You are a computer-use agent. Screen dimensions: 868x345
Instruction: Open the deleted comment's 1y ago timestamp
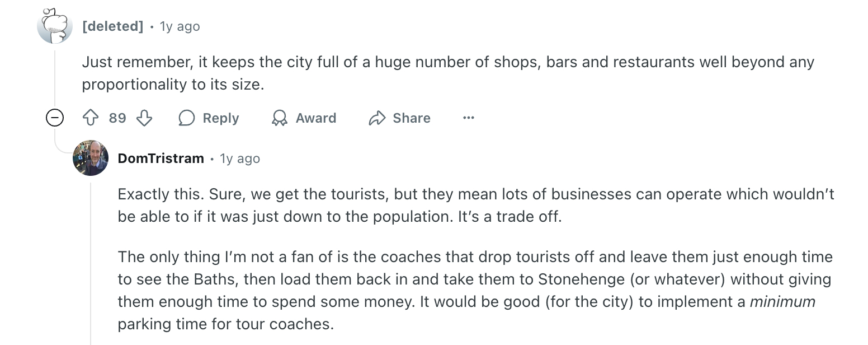[x=180, y=26]
